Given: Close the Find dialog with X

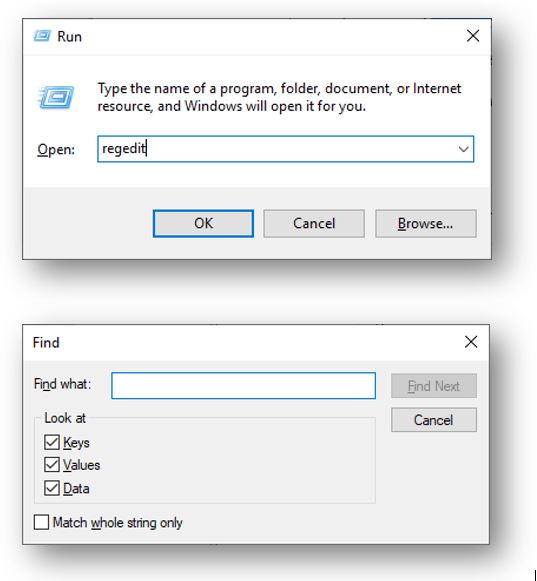Looking at the screenshot, I should click(x=471, y=342).
